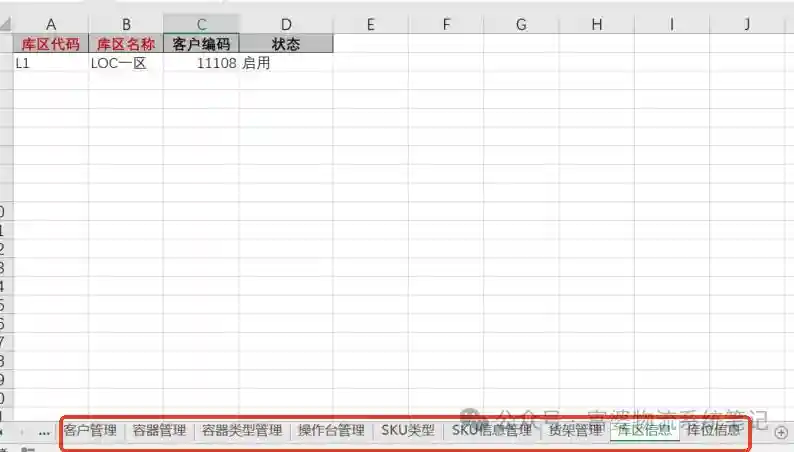This screenshot has height=452, width=794.
Task: Click the 客户编码 header cell
Action: coord(201,44)
